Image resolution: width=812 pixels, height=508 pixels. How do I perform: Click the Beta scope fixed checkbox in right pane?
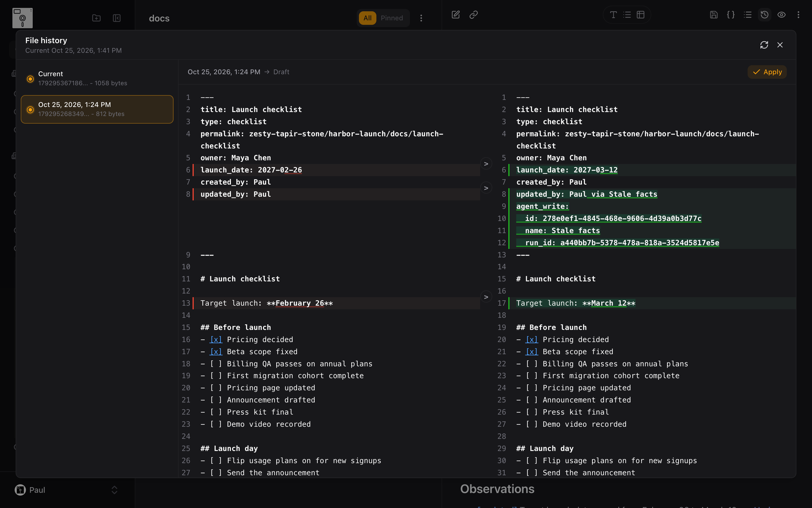coord(531,351)
